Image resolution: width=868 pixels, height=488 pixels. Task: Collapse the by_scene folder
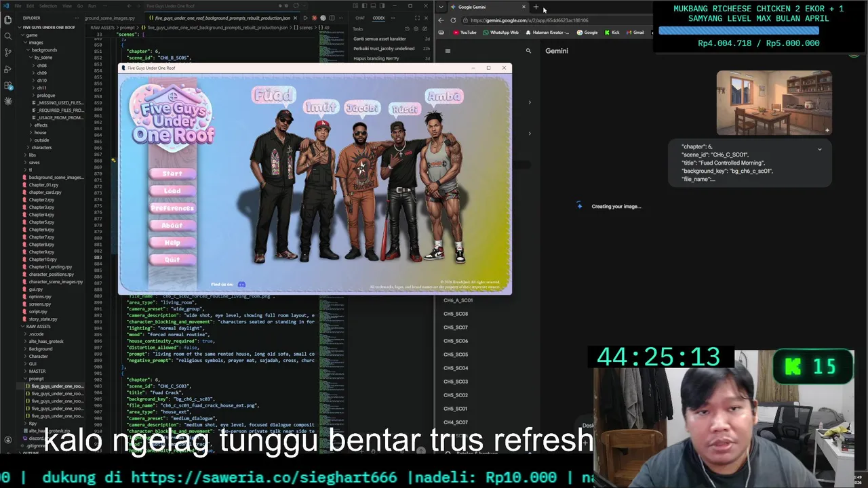[42, 58]
